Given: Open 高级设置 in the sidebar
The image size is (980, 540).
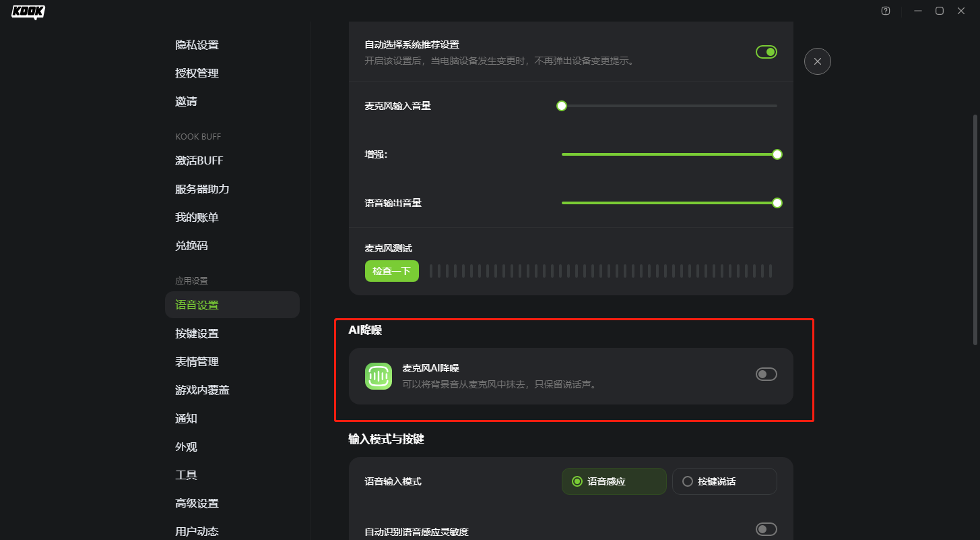Looking at the screenshot, I should 232,504.
